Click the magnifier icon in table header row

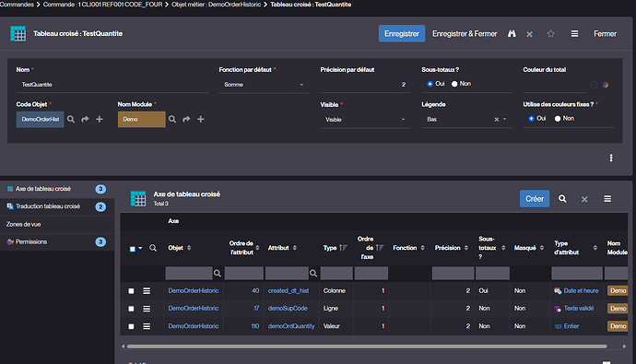click(153, 248)
